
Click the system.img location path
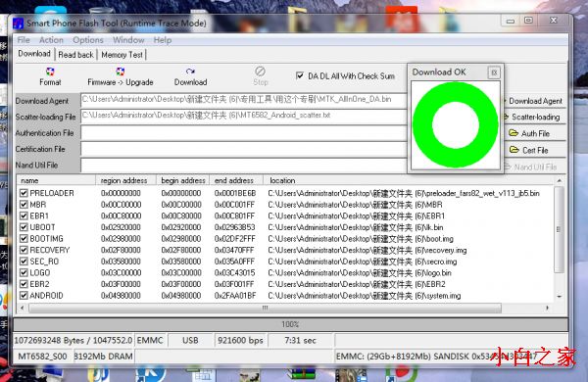tap(365, 296)
